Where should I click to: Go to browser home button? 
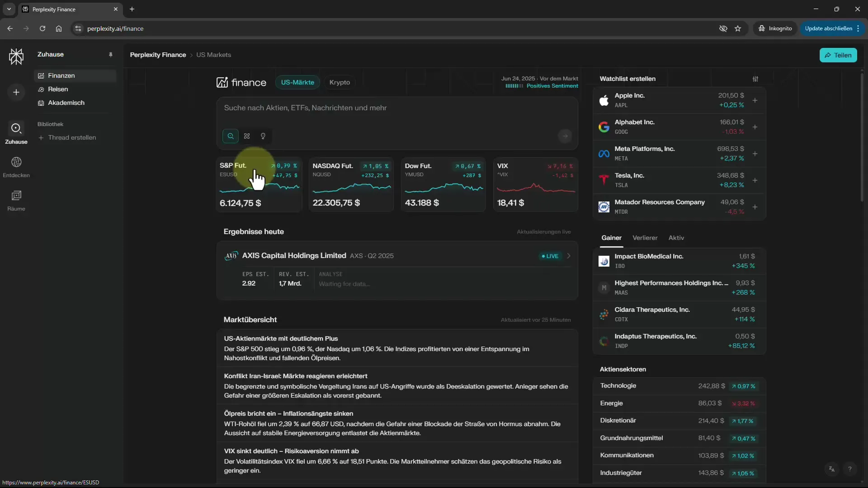(59, 28)
